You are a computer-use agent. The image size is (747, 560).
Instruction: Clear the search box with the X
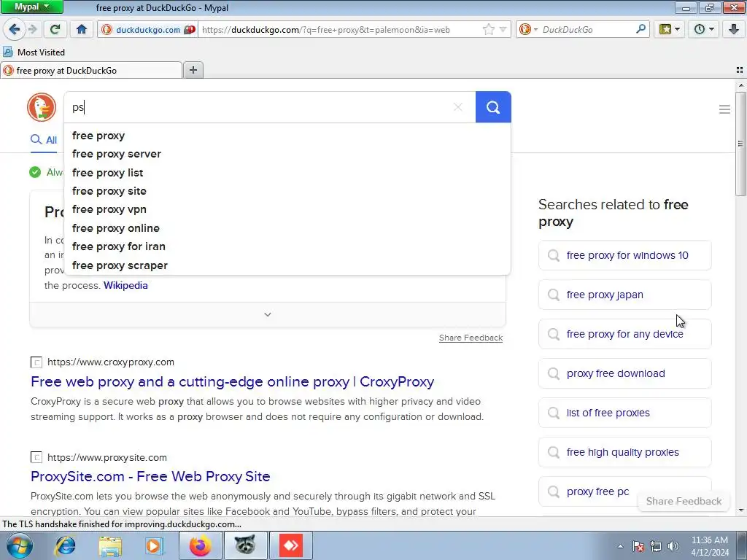[458, 107]
